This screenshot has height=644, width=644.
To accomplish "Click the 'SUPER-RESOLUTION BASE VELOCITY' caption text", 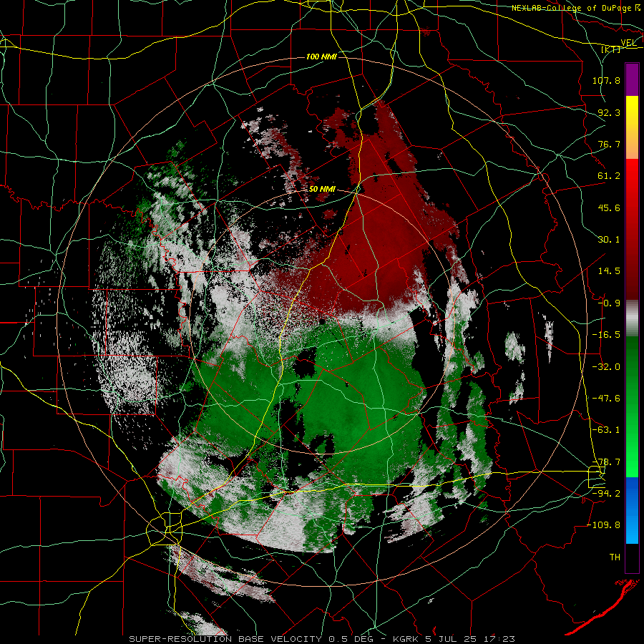I will click(225, 639).
